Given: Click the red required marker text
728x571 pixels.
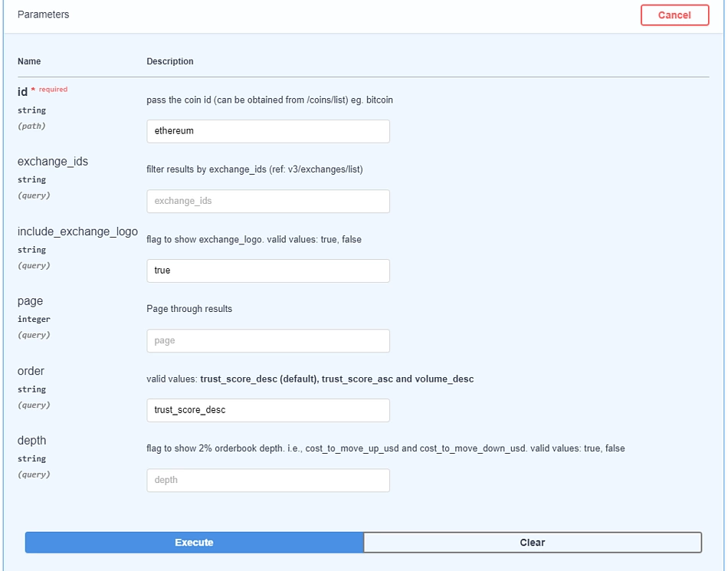Looking at the screenshot, I should [x=53, y=89].
